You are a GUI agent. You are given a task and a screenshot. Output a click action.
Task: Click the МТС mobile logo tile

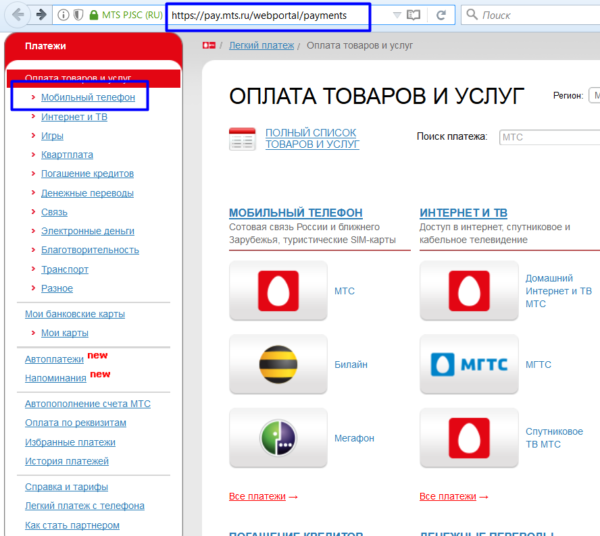tap(278, 291)
